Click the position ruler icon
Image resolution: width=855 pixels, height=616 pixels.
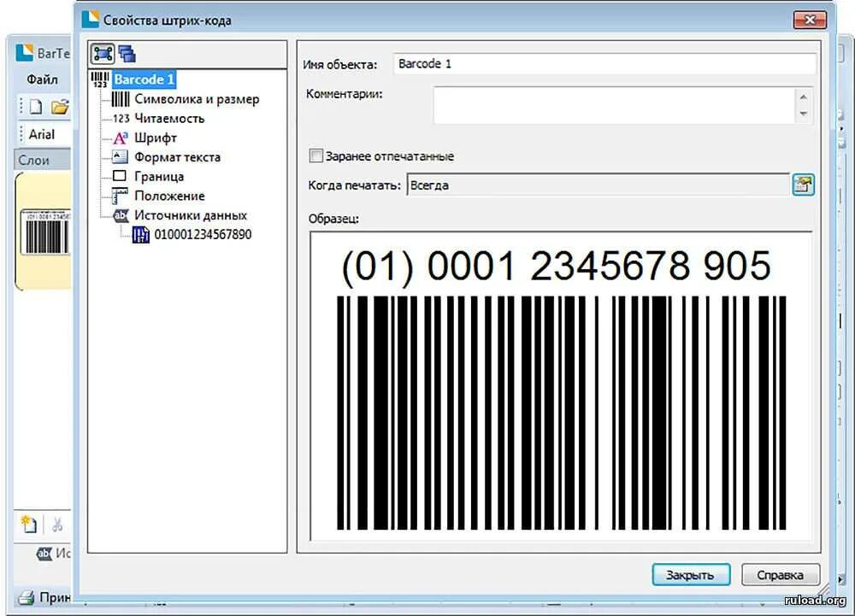(120, 196)
